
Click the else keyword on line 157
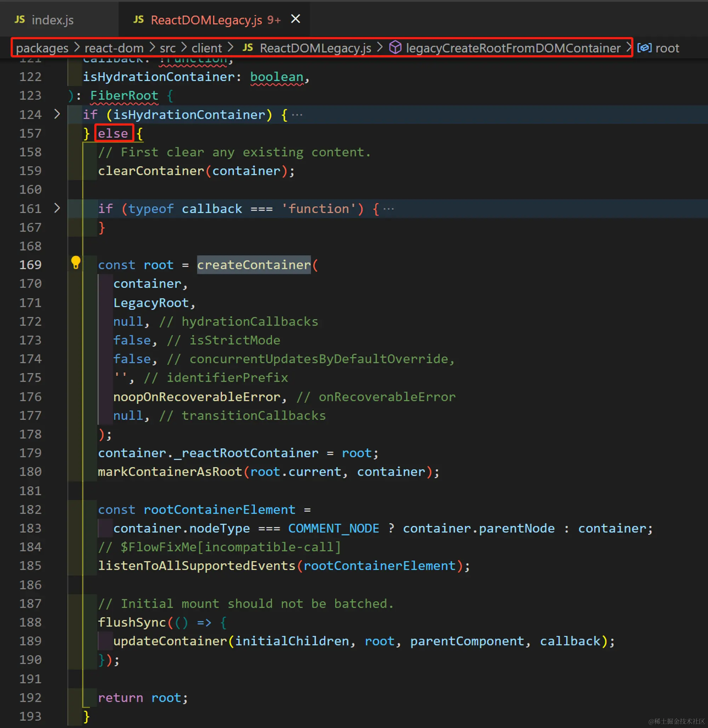(113, 133)
